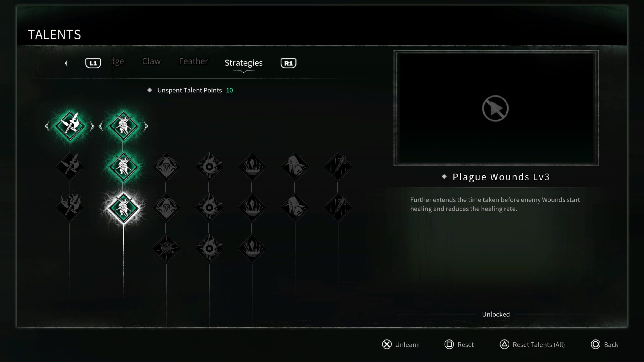Select the green middle-row Plague Wounds node
Screen dimensions: 644x362
click(x=123, y=167)
